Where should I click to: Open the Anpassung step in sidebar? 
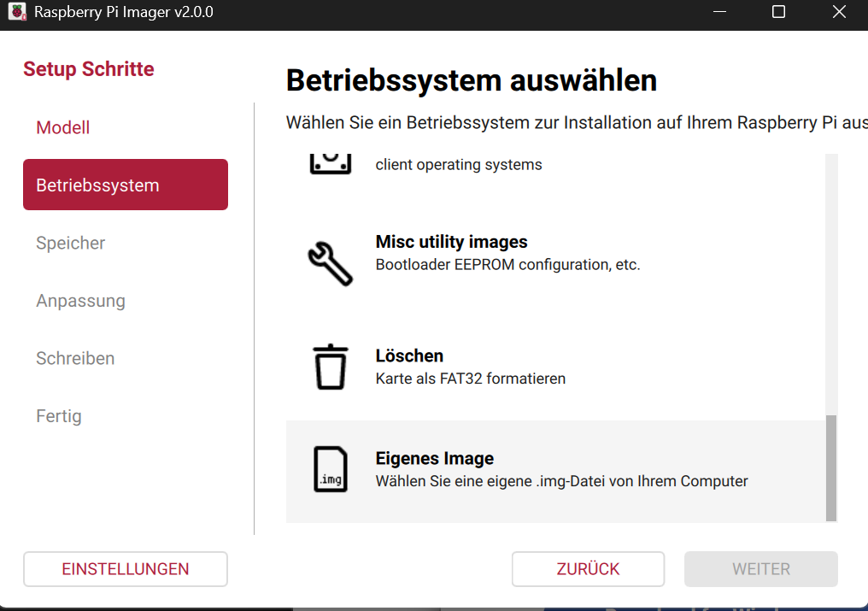[80, 301]
